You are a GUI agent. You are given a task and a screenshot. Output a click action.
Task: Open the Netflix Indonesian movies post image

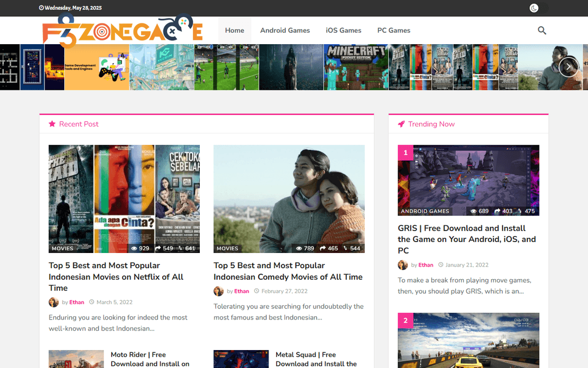(x=124, y=199)
